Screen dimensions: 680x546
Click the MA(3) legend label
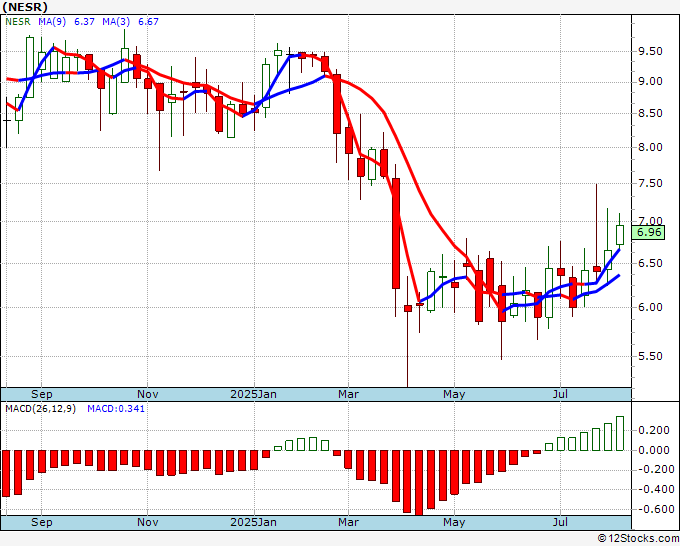point(116,22)
